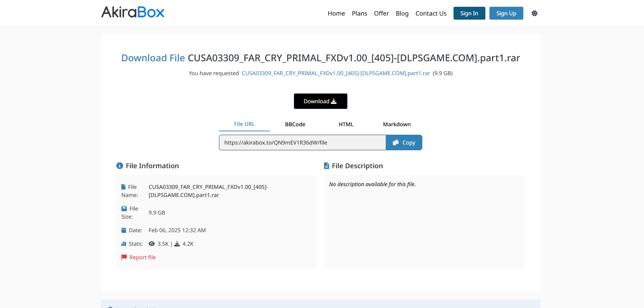Click the File Description document icon
Image resolution: width=644 pixels, height=308 pixels.
point(326,166)
